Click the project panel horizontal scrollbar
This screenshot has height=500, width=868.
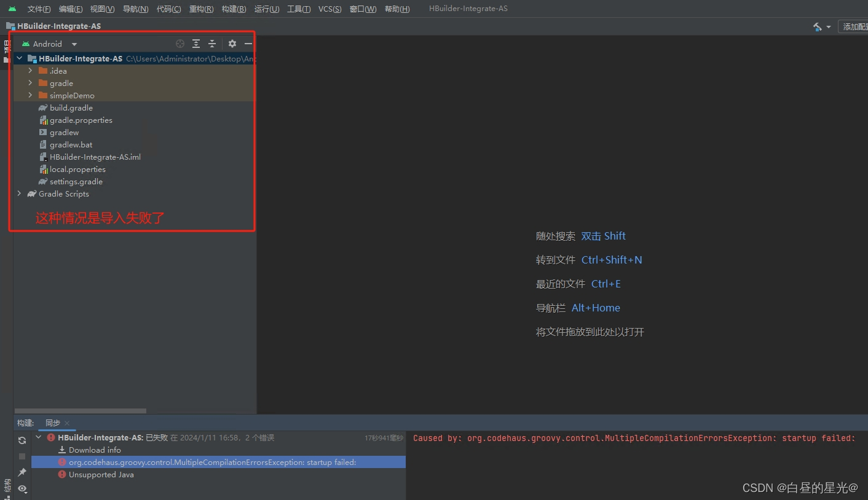coord(80,411)
